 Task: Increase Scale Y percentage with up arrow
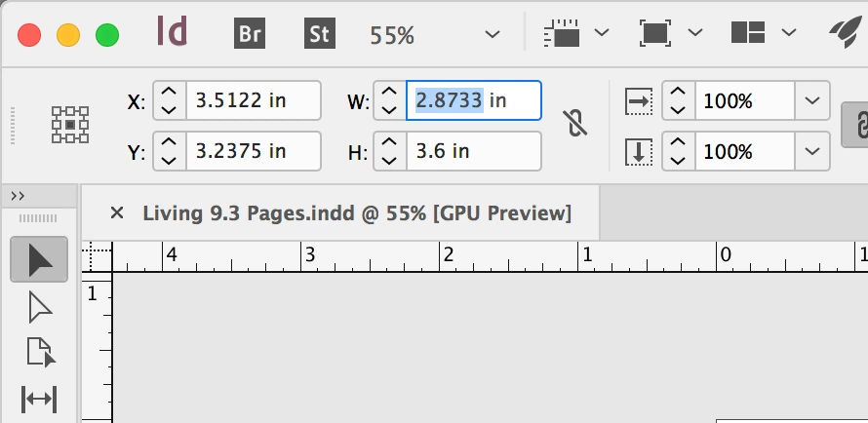678,141
